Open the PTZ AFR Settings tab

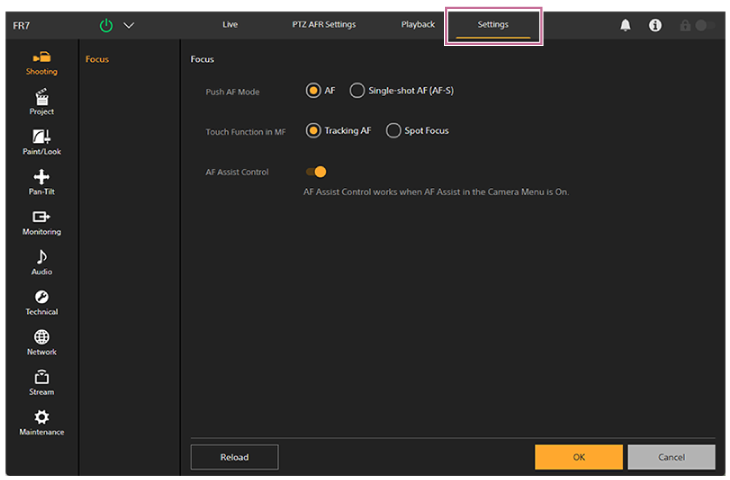(x=326, y=24)
